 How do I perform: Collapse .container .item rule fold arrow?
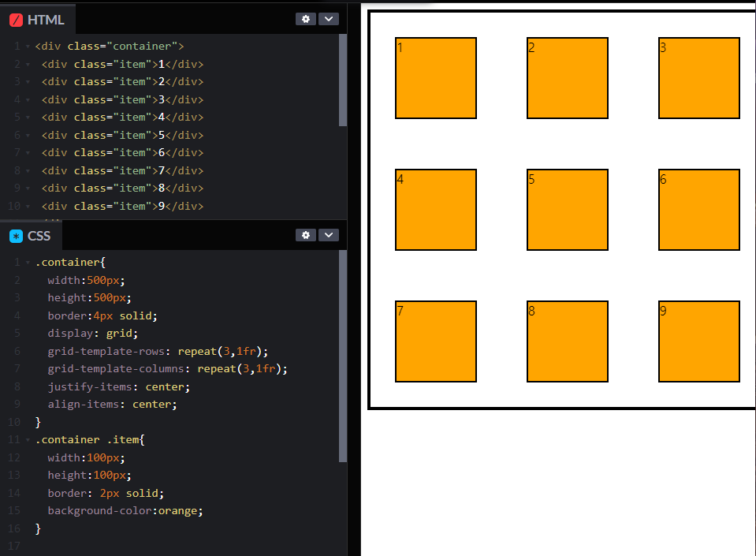point(28,440)
